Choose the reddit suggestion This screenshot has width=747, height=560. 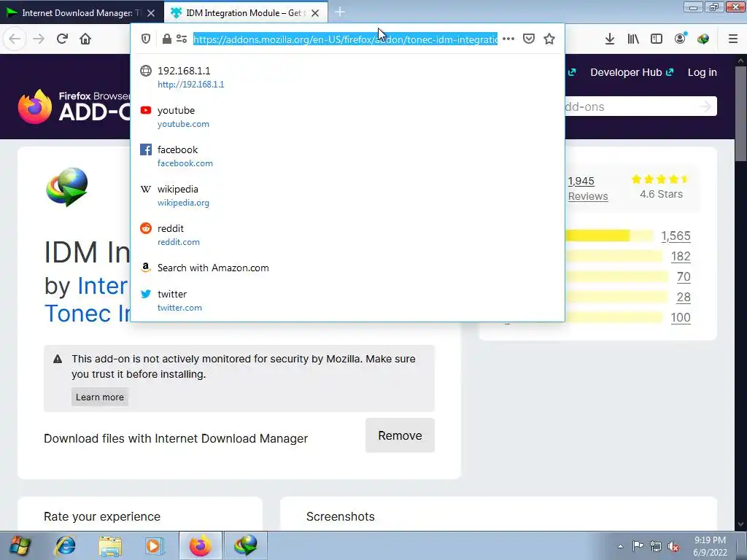click(x=347, y=235)
